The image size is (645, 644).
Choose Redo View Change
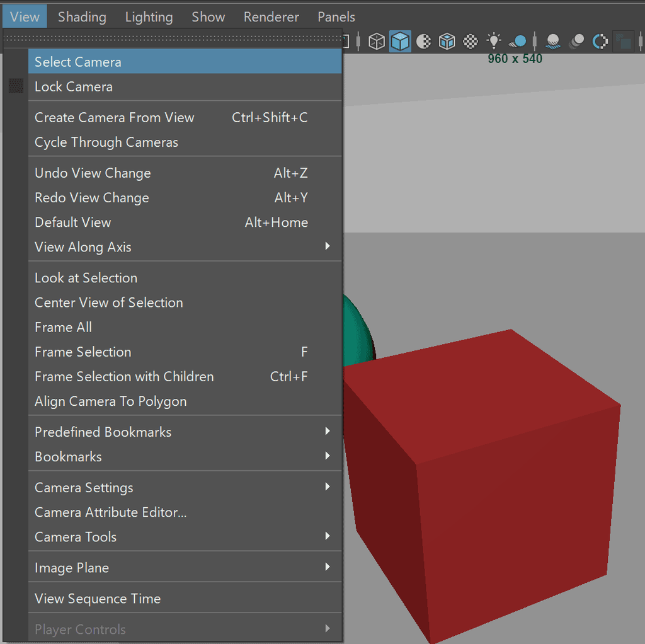185,197
